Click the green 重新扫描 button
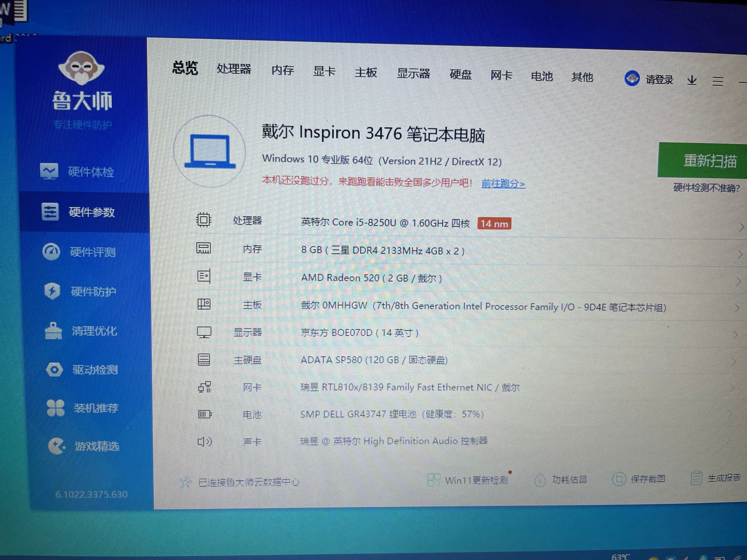The image size is (747, 560). 703,160
